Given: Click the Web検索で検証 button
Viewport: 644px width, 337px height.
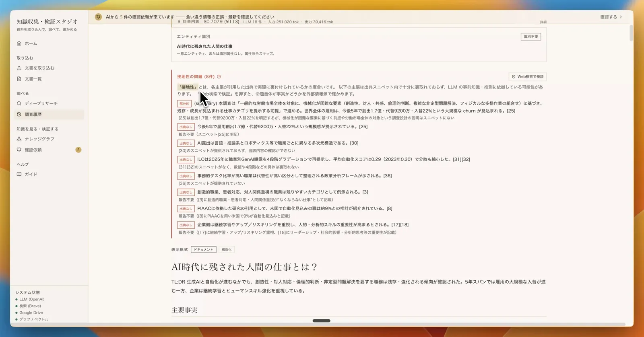Looking at the screenshot, I should pyautogui.click(x=527, y=76).
